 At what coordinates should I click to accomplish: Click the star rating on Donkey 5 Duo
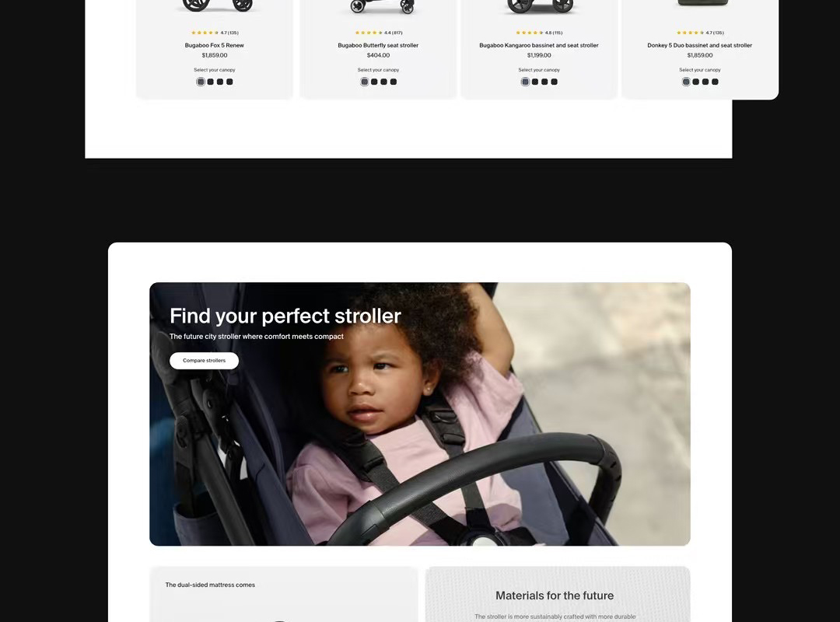click(700, 33)
